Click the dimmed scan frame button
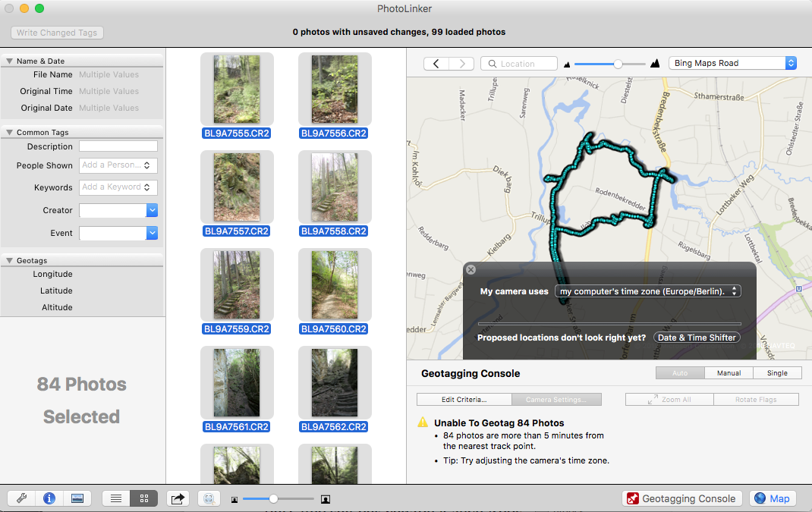Screen dimensions: 812x512 point(209,498)
